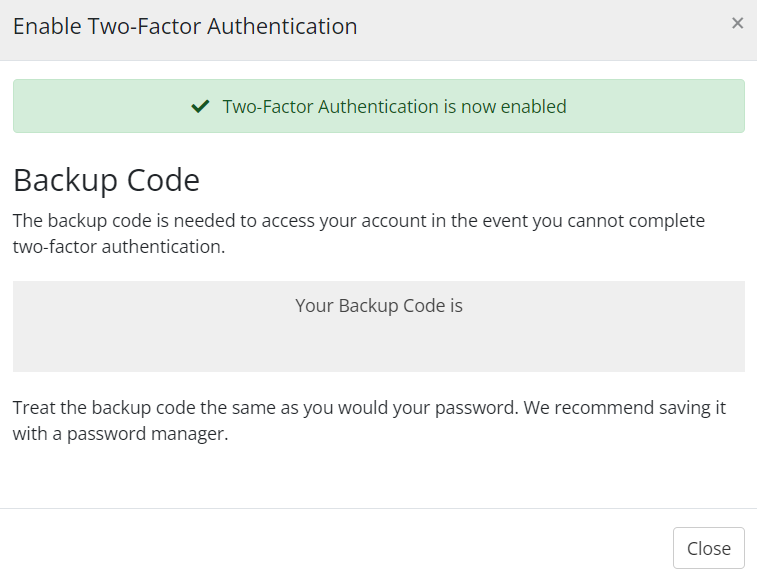The image size is (757, 578).
Task: Click the green checkmark success icon
Action: (x=200, y=106)
